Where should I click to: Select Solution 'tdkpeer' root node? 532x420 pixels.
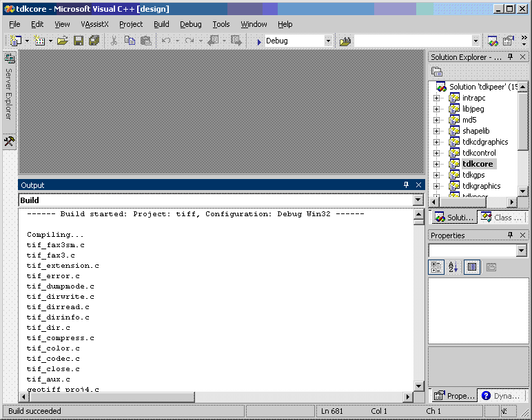click(483, 87)
